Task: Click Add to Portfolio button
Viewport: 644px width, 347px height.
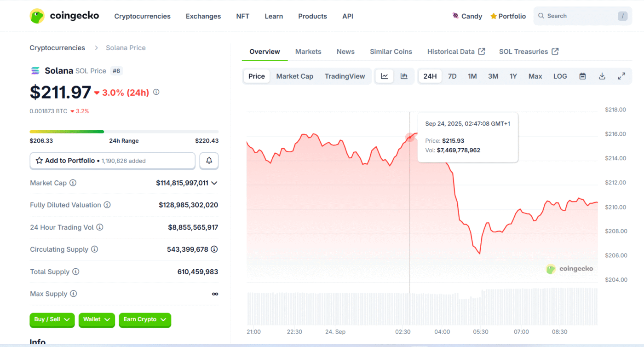Action: (x=112, y=161)
